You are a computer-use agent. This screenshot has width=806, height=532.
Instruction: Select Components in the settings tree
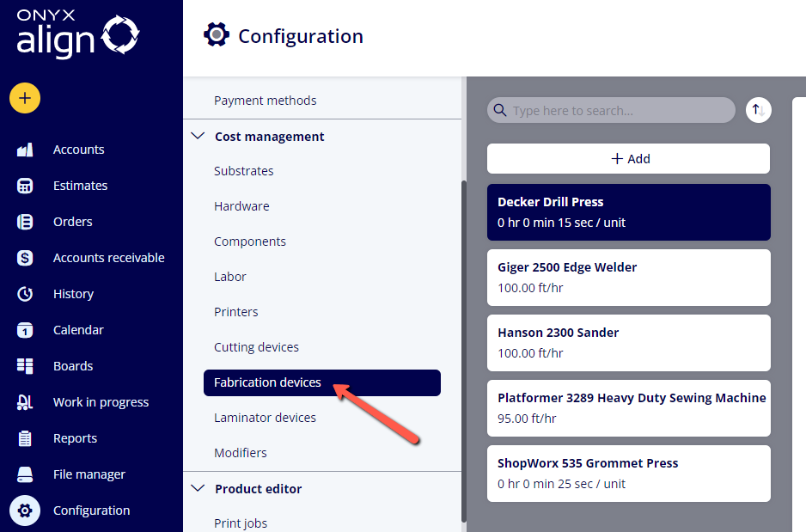click(x=250, y=242)
